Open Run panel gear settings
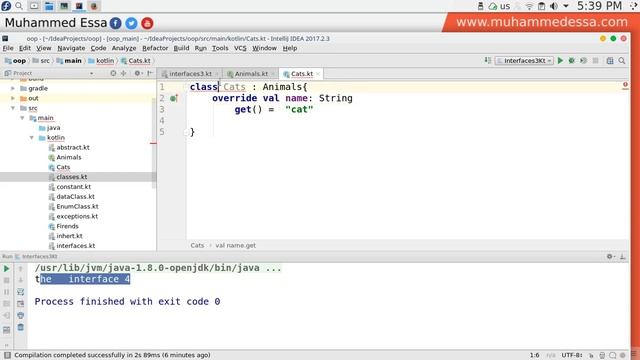The width and height of the screenshot is (640, 360). (610, 256)
